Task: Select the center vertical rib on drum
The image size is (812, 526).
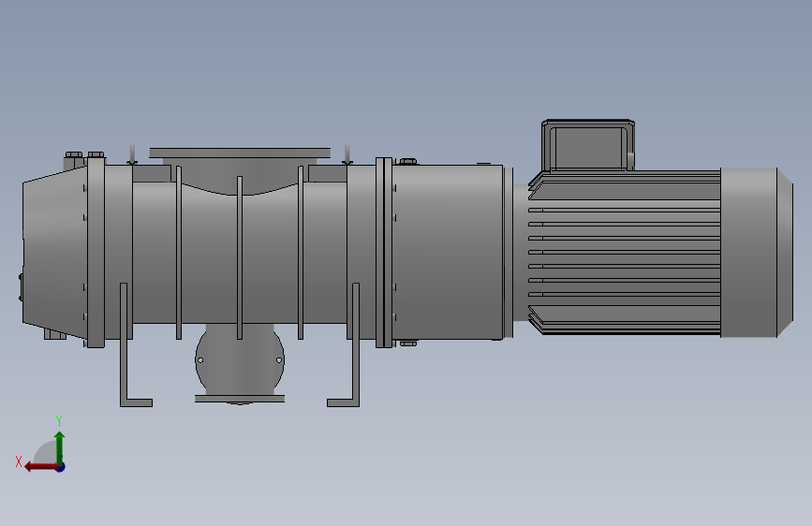Action: [x=239, y=257]
